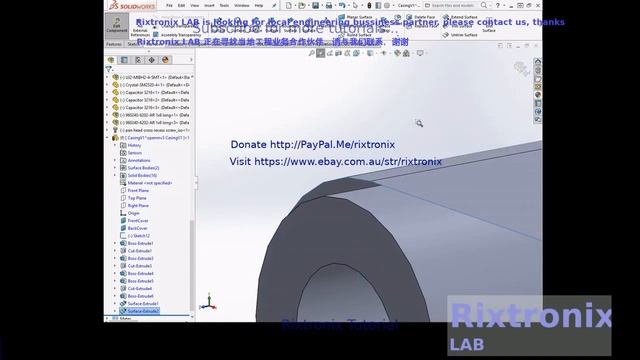Click the Print icon in toolbar
This screenshot has width=640, height=360.
(x=329, y=6)
